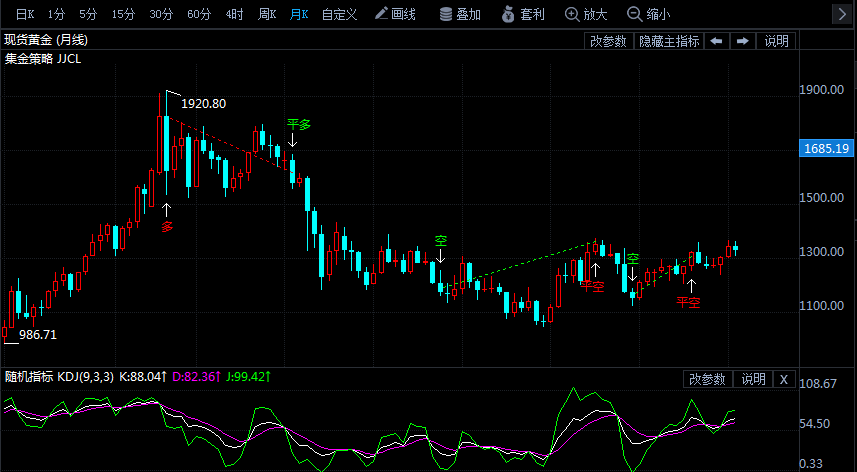857x472 pixels.
Task: Open 改参数 for the KDJ indicator
Action: 708,379
